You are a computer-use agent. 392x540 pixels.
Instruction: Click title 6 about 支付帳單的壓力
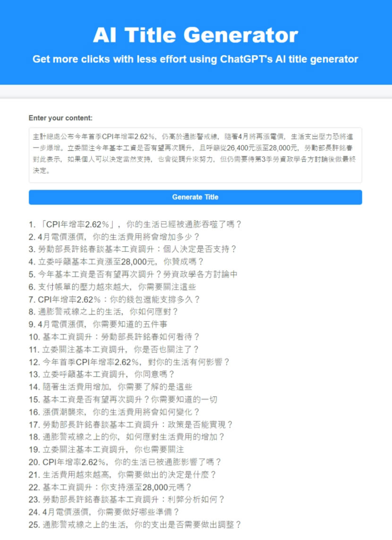[112, 287]
